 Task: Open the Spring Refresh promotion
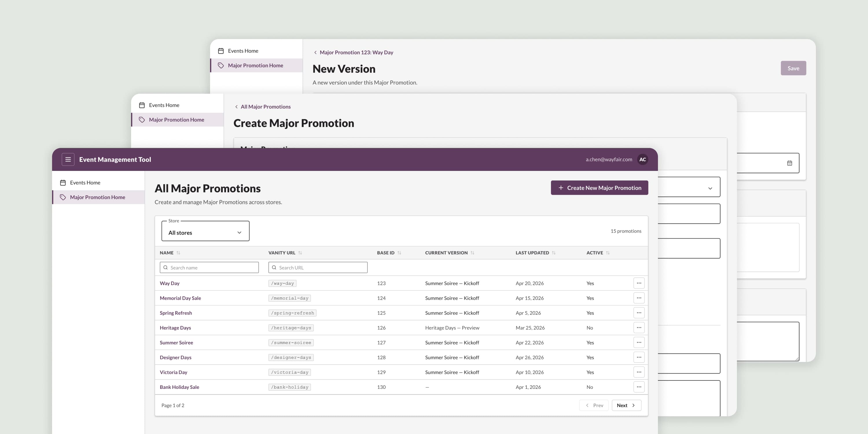176,313
